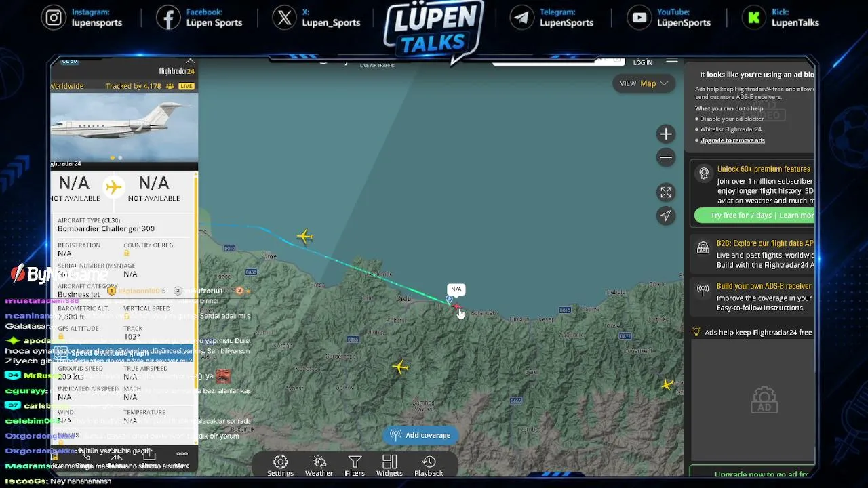This screenshot has height=488, width=868.
Task: Click the N/A callsign label on the map
Action: [x=456, y=290]
